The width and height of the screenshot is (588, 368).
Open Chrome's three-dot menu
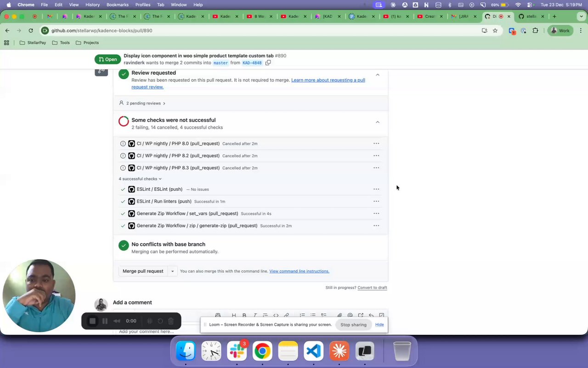(x=580, y=30)
